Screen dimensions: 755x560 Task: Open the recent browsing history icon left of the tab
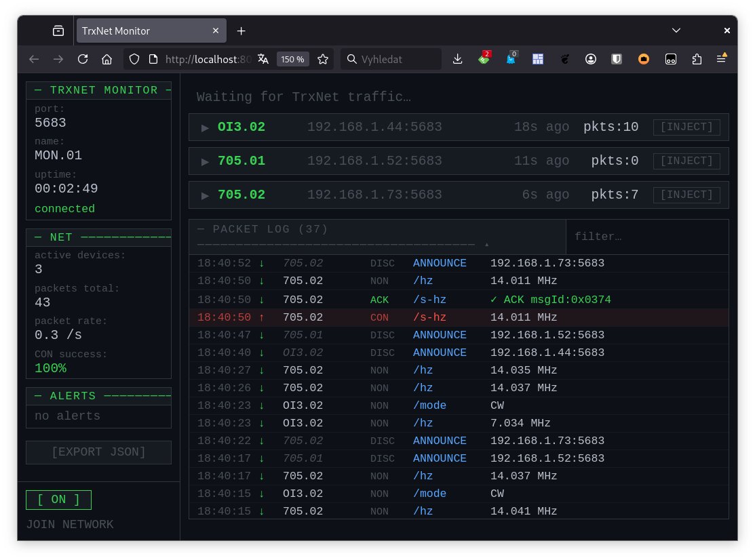(x=58, y=31)
